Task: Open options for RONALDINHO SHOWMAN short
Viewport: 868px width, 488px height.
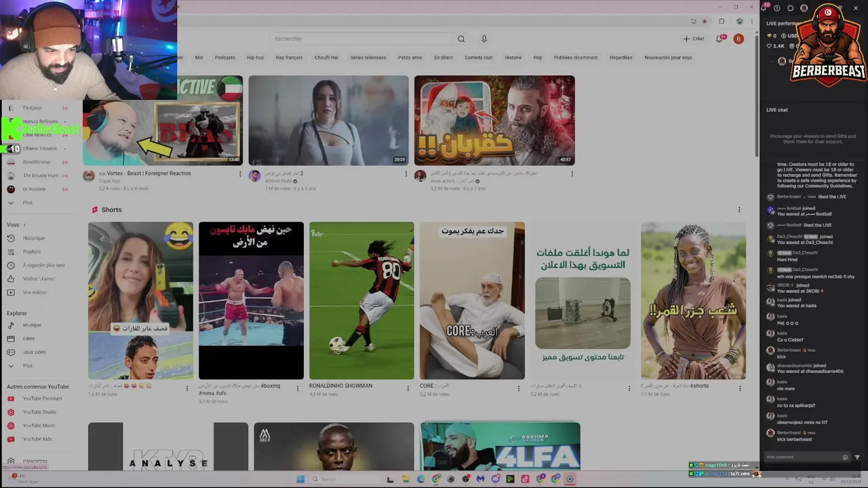Action: pos(408,388)
